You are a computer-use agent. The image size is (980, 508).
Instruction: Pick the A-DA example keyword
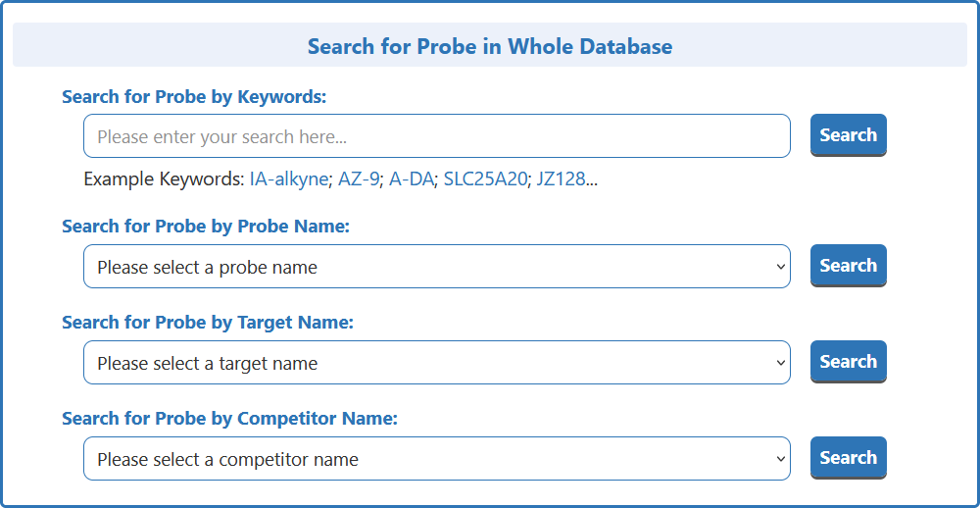click(x=412, y=179)
